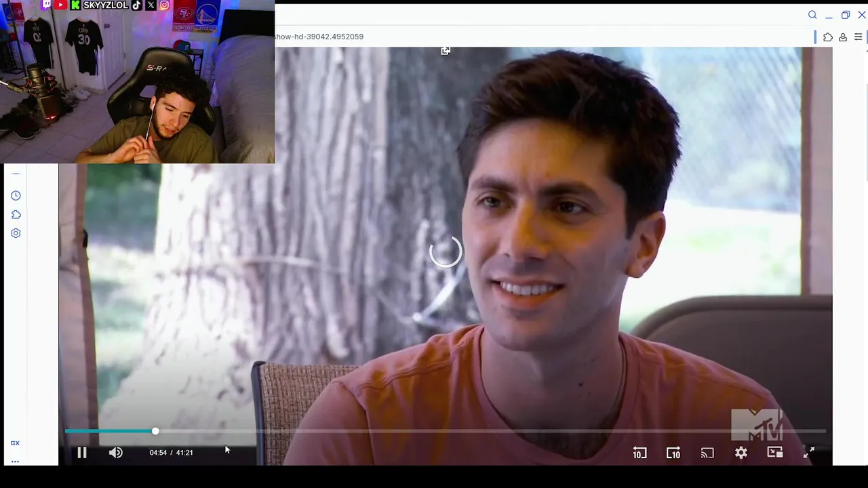Open Settings gear icon in sidebar

(16, 233)
